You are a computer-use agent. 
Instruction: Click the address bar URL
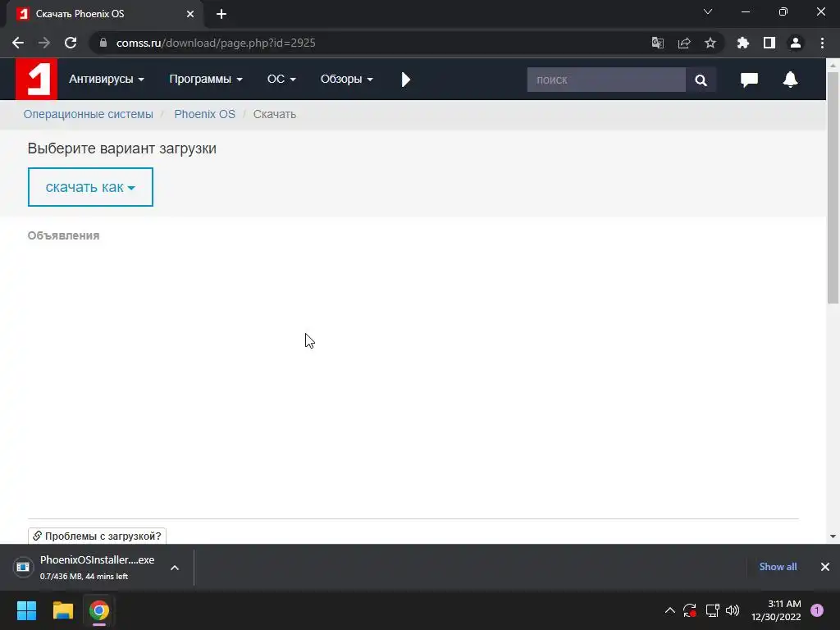coord(216,43)
